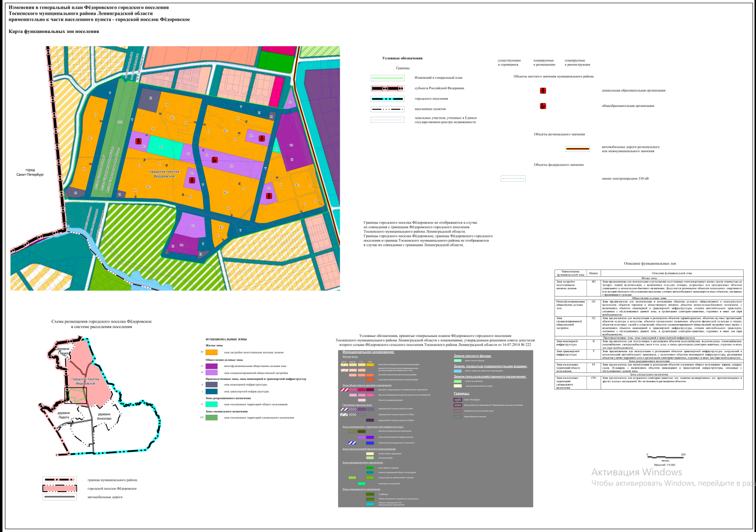Click the 'деревня Ладога' label on the inset map
The width and height of the screenshot is (756, 532).
64,415
